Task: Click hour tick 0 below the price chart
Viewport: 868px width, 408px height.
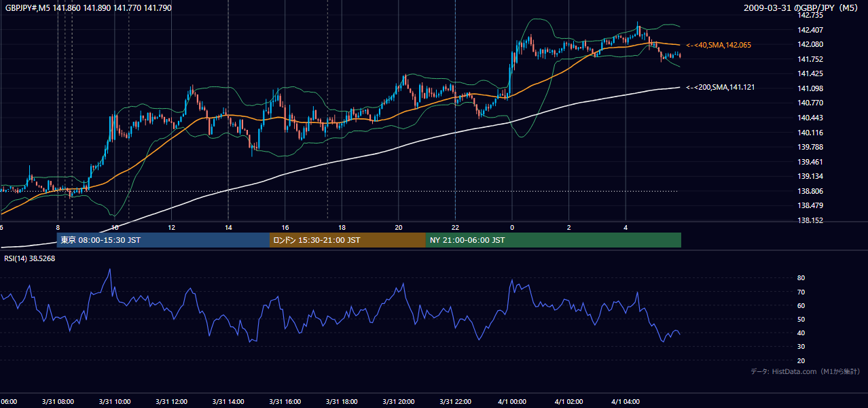Action: point(512,228)
